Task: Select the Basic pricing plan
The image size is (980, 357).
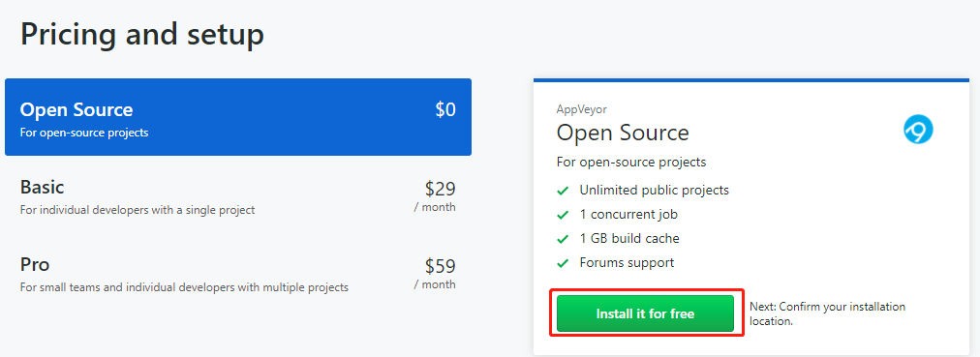Action: pos(238,196)
